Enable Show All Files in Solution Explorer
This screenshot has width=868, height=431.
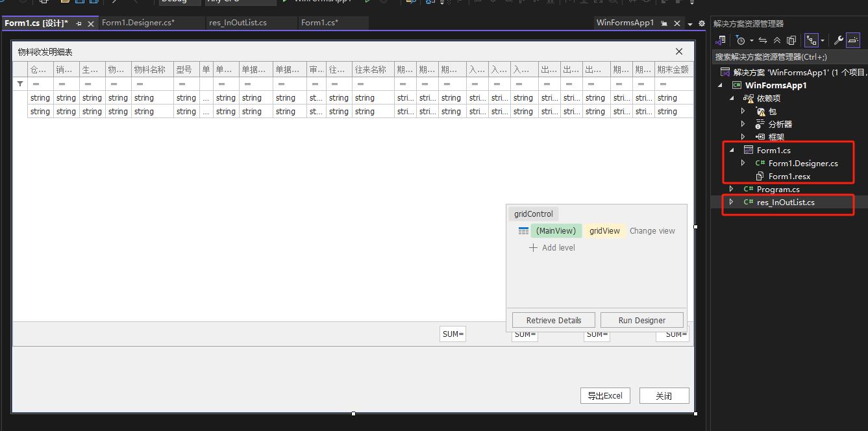pos(792,40)
